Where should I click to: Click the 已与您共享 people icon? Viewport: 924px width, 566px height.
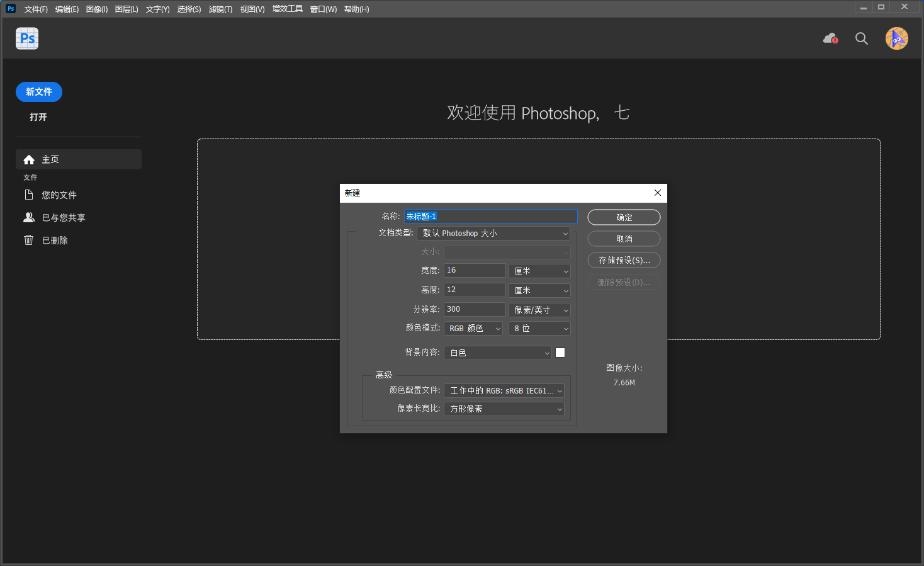pyautogui.click(x=29, y=218)
